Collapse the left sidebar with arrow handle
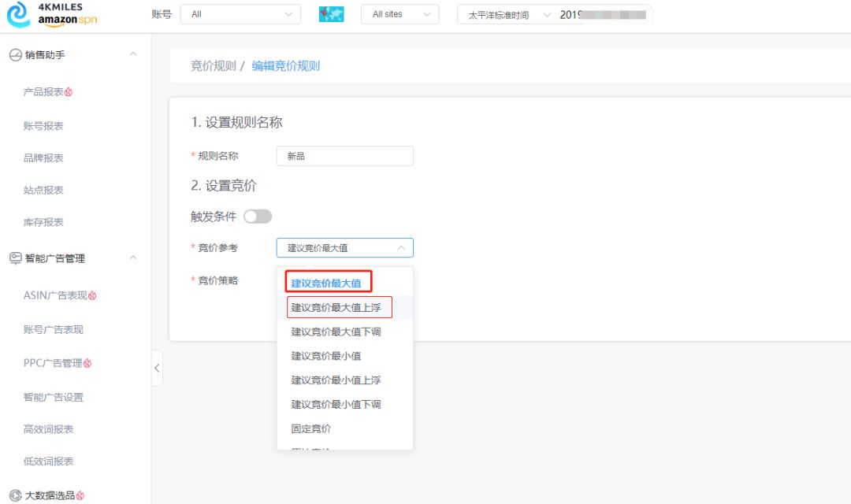The height and width of the screenshot is (504, 851). pyautogui.click(x=157, y=368)
